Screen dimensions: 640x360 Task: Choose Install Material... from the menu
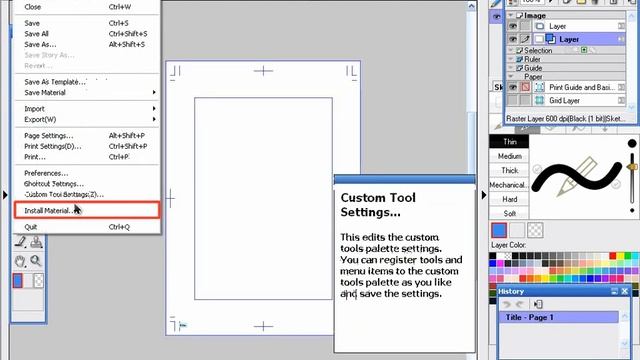87,211
